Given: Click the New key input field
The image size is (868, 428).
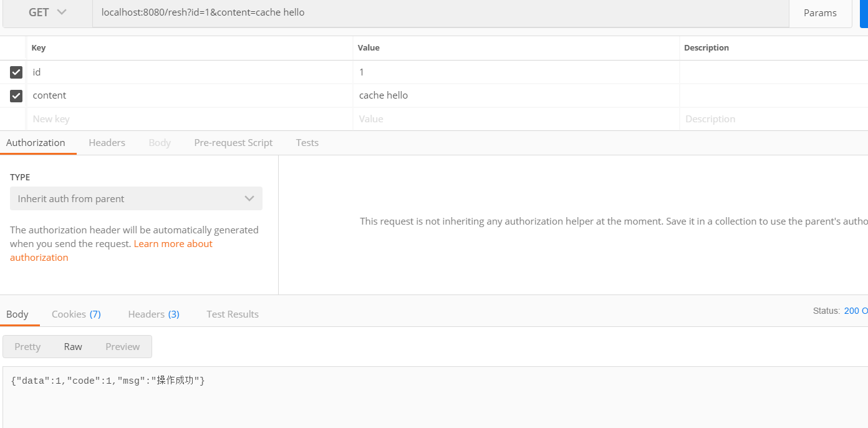Looking at the screenshot, I should tap(187, 119).
